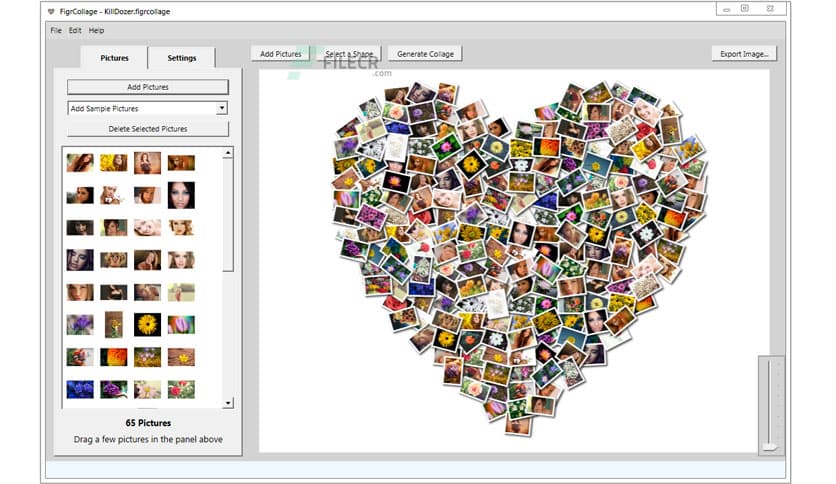Select the red flower on green thumbnail
The width and height of the screenshot is (836, 484).
point(181,389)
